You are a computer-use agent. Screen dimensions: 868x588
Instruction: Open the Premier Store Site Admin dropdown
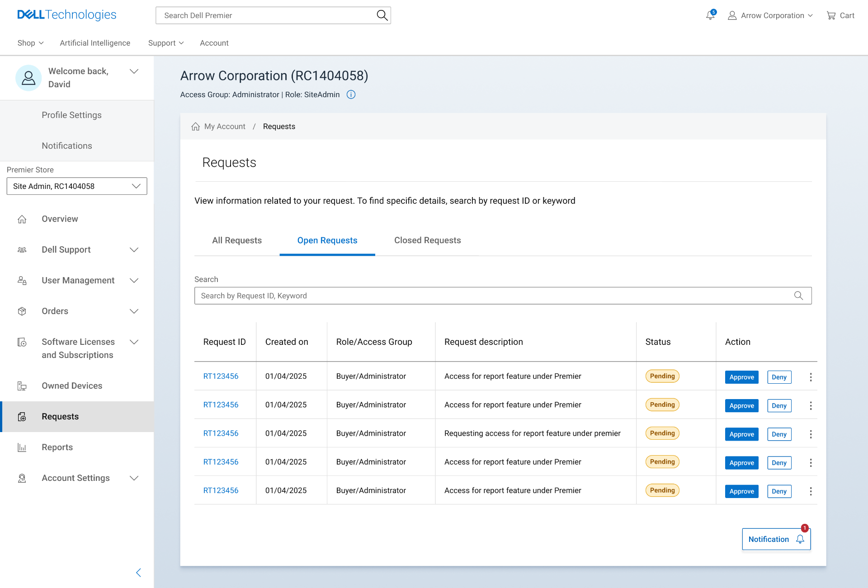click(77, 186)
